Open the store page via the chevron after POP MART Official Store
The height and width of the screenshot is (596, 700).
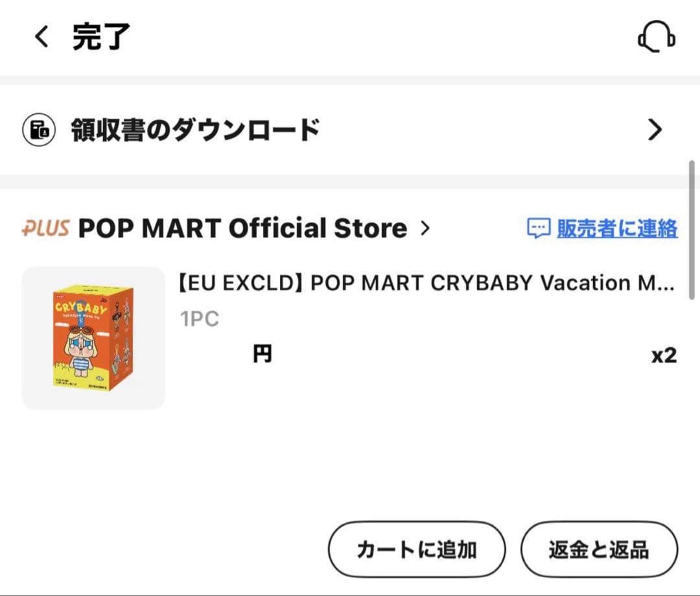click(426, 228)
